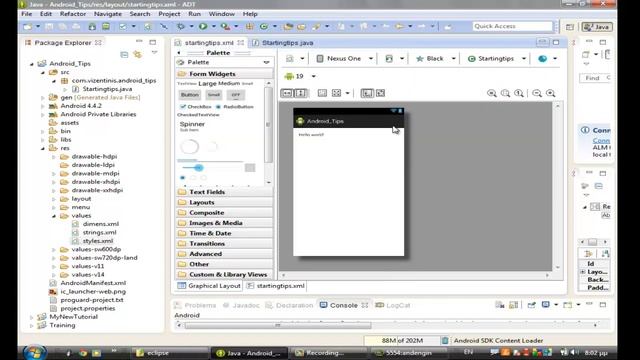Select the RadioButton widget in palette
The width and height of the screenshot is (640, 360).
click(234, 107)
